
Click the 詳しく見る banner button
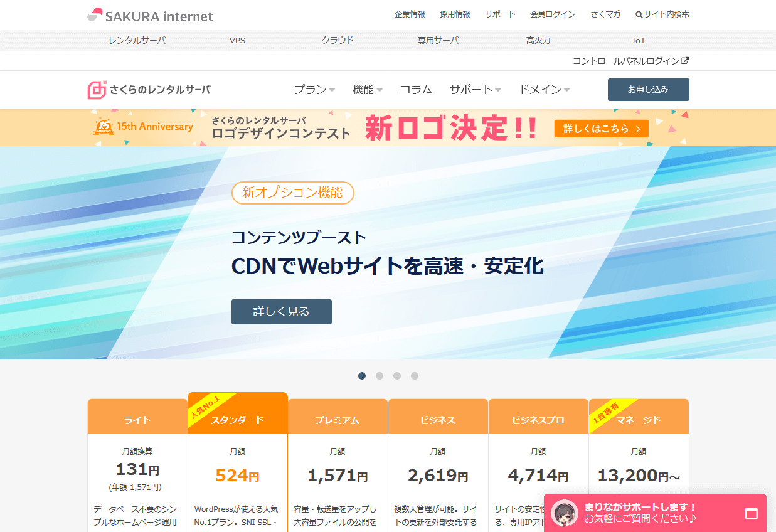click(x=281, y=312)
